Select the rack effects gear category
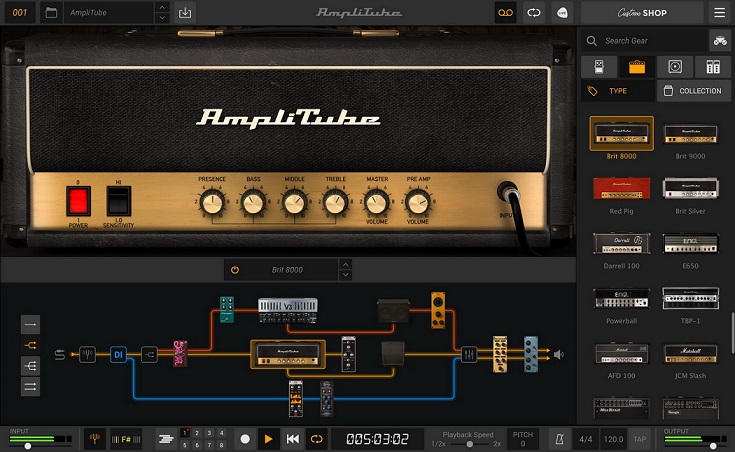Screen dimensions: 735x452 [x=713, y=67]
